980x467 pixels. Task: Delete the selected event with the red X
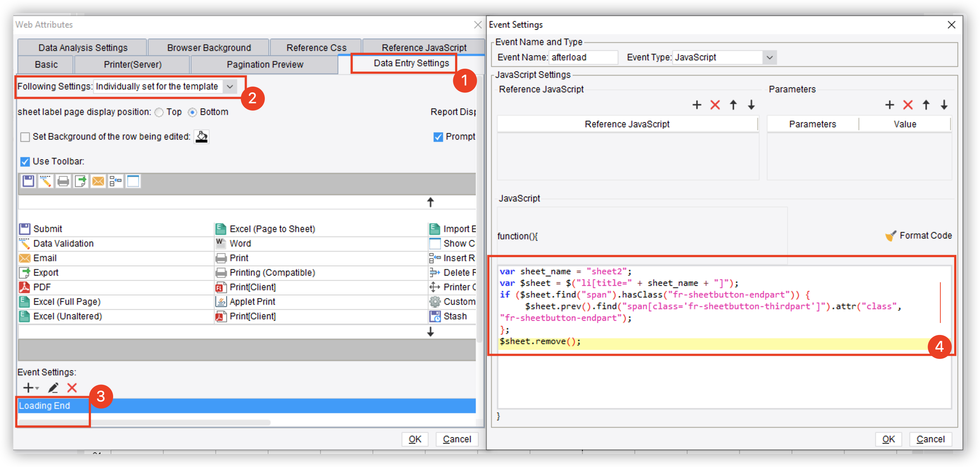coord(72,387)
